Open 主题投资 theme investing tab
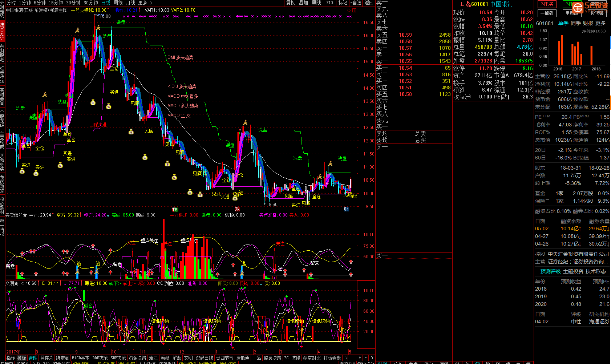Image resolution: width=611 pixels, height=364 pixels. [573, 271]
